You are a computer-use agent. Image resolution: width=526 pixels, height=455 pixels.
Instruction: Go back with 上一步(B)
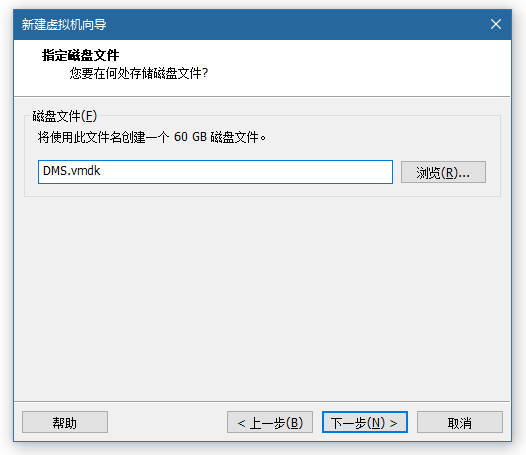pos(270,422)
